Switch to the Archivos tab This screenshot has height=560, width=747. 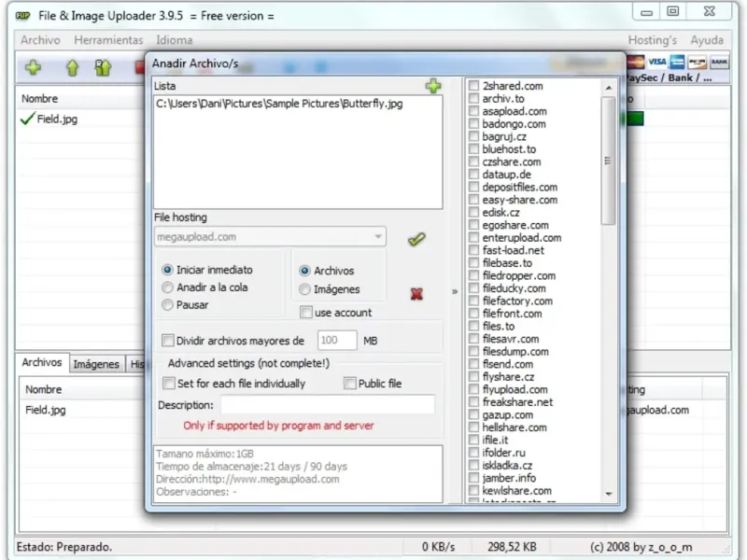[x=42, y=362]
